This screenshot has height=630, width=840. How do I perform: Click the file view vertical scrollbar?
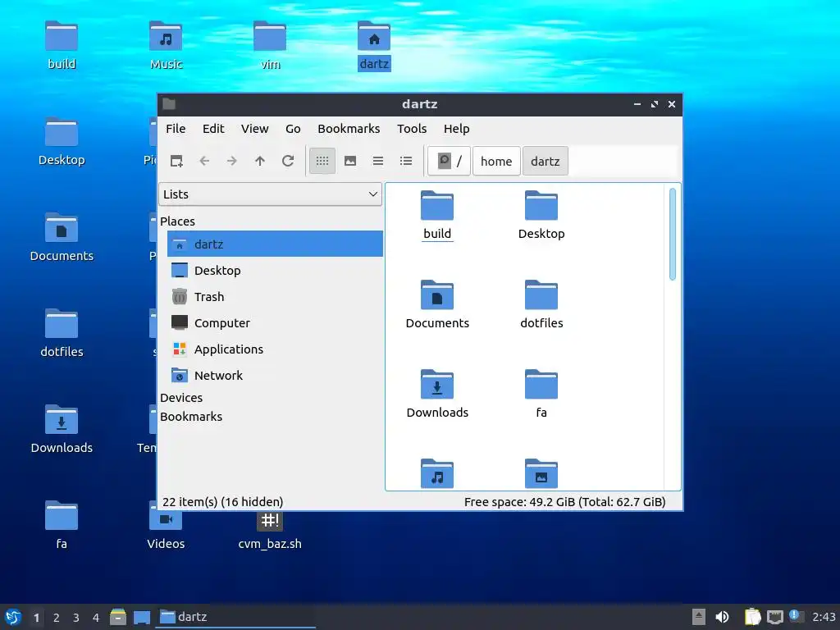point(673,234)
